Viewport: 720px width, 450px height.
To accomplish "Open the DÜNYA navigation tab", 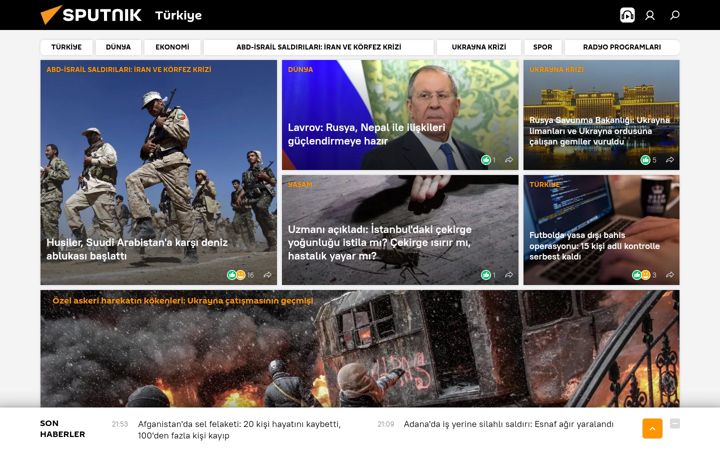I will coord(118,47).
